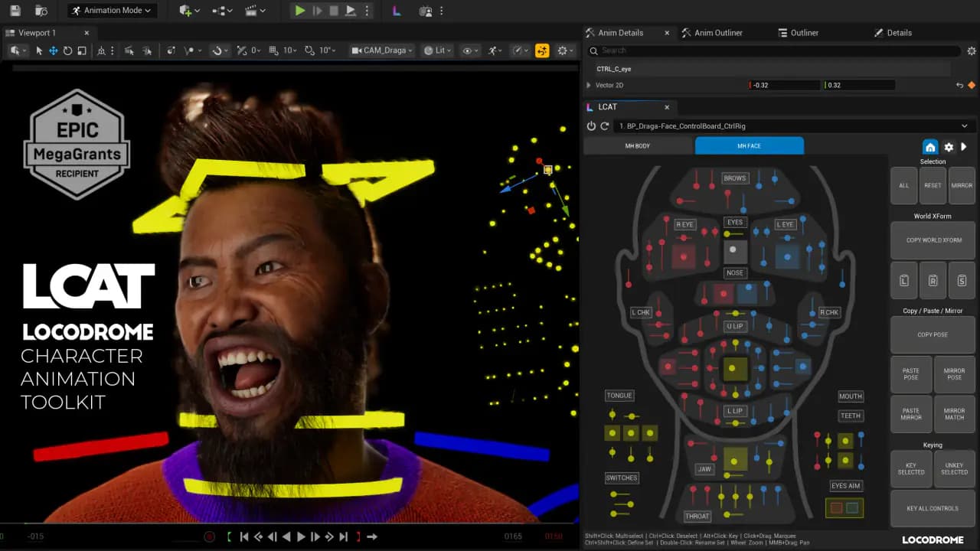Open Anim Details settings gear
The image size is (980, 551).
click(972, 51)
